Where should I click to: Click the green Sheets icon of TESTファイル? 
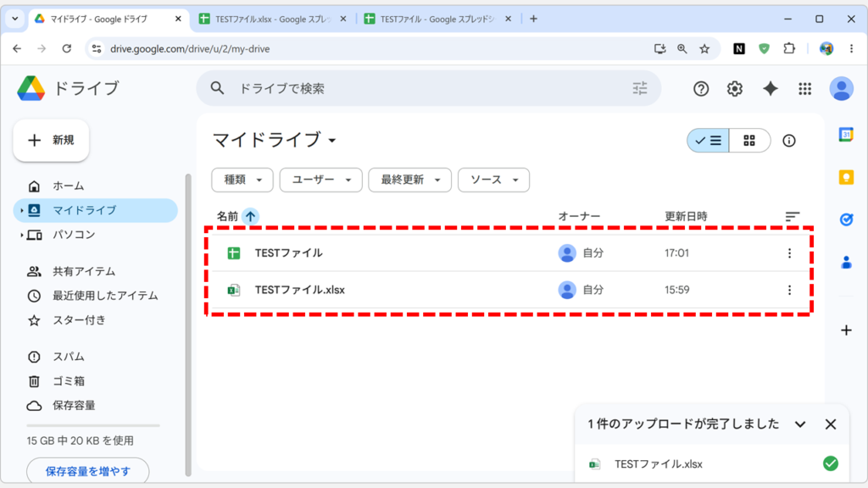[x=234, y=252]
